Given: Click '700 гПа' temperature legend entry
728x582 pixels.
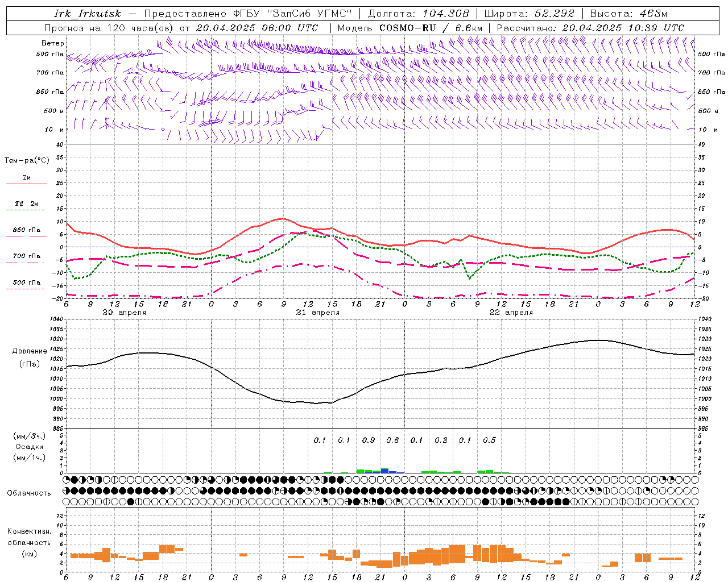Looking at the screenshot, I should point(26,256).
